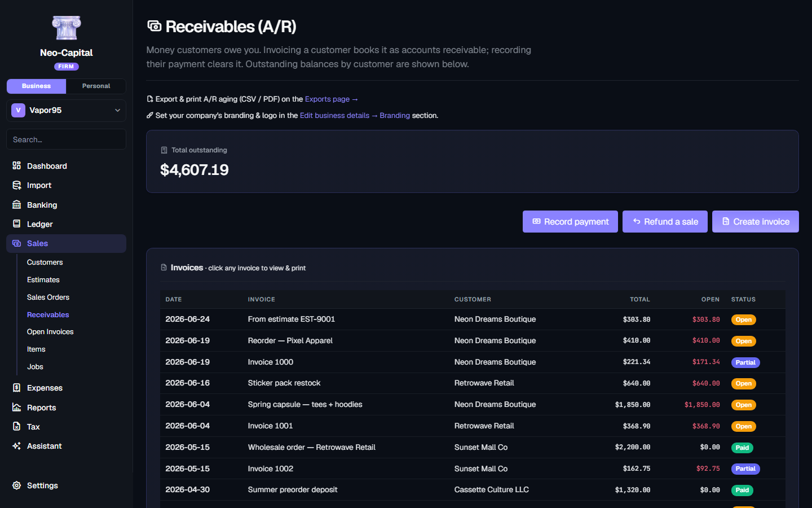Click the Reports chart icon
The height and width of the screenshot is (508, 812).
click(17, 408)
